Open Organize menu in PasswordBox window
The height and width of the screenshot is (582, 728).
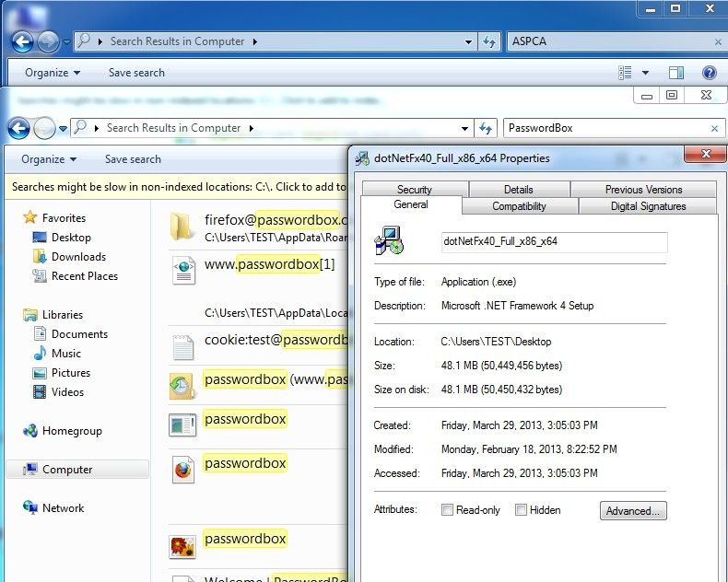pyautogui.click(x=49, y=159)
